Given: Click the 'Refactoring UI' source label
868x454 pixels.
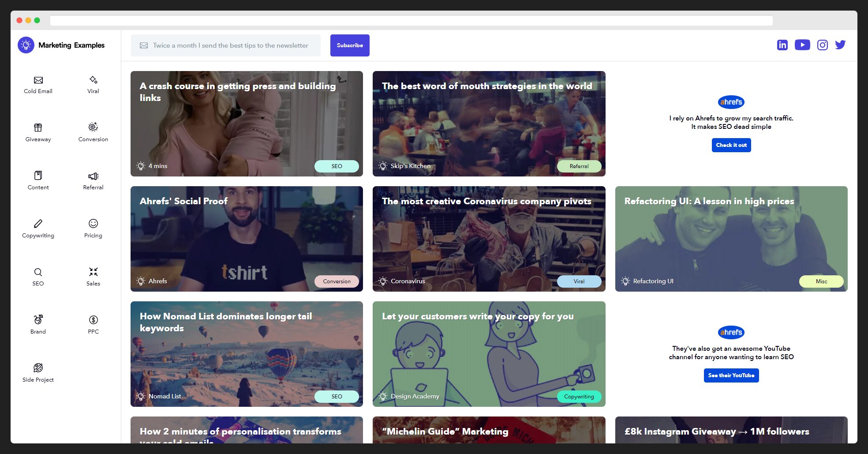Looking at the screenshot, I should [x=653, y=281].
